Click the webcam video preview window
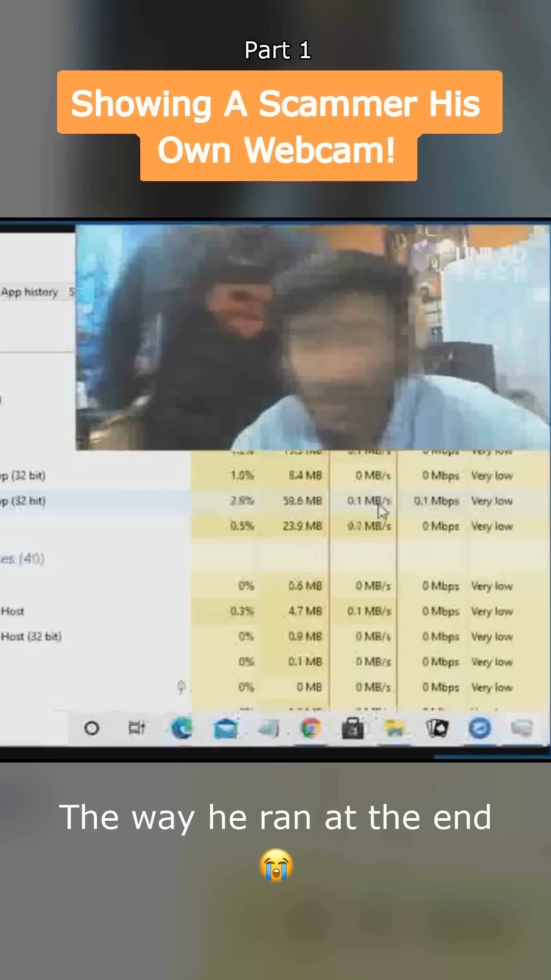Image resolution: width=551 pixels, height=980 pixels. click(x=313, y=337)
